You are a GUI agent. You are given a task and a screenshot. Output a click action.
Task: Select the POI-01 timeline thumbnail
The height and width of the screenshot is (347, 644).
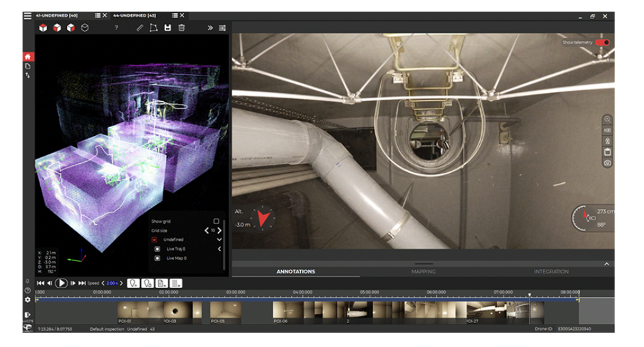133,313
